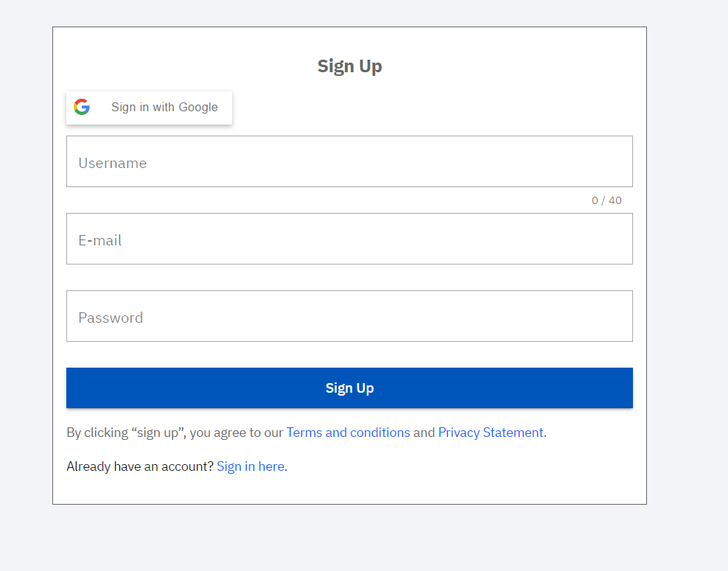This screenshot has width=728, height=571.
Task: Select the E-mail input field
Action: (x=349, y=239)
